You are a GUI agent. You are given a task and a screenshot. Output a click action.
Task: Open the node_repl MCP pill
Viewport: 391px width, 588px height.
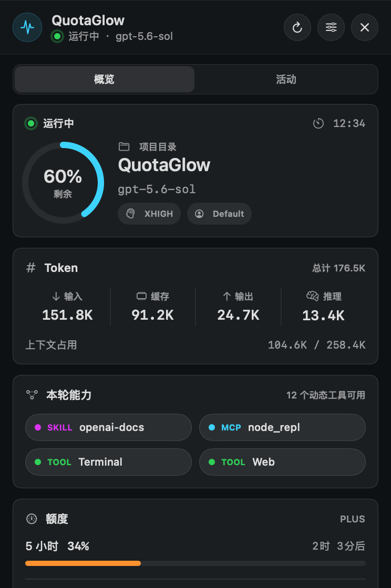tap(282, 427)
